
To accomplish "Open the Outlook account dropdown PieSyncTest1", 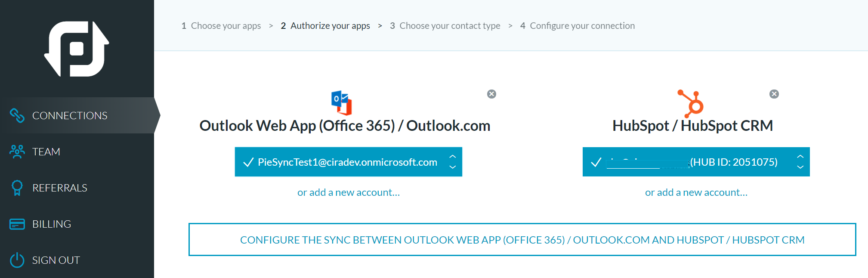I will (349, 162).
